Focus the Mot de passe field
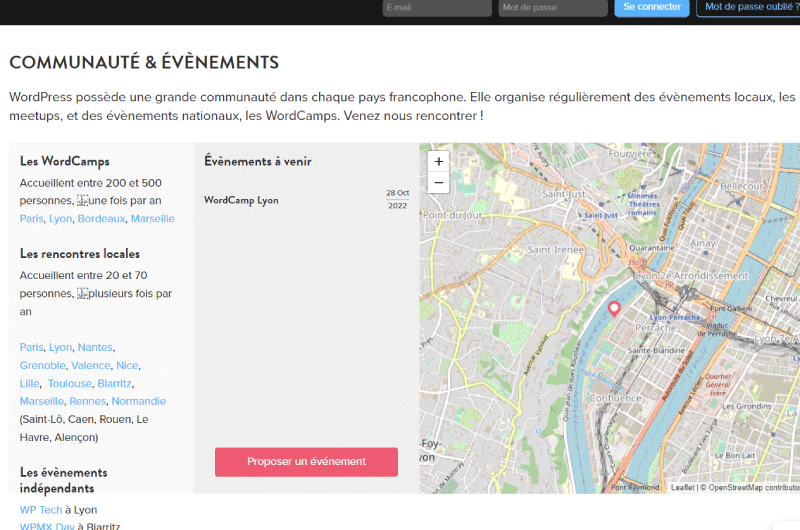Screen dimensions: 800x530 tap(553, 8)
